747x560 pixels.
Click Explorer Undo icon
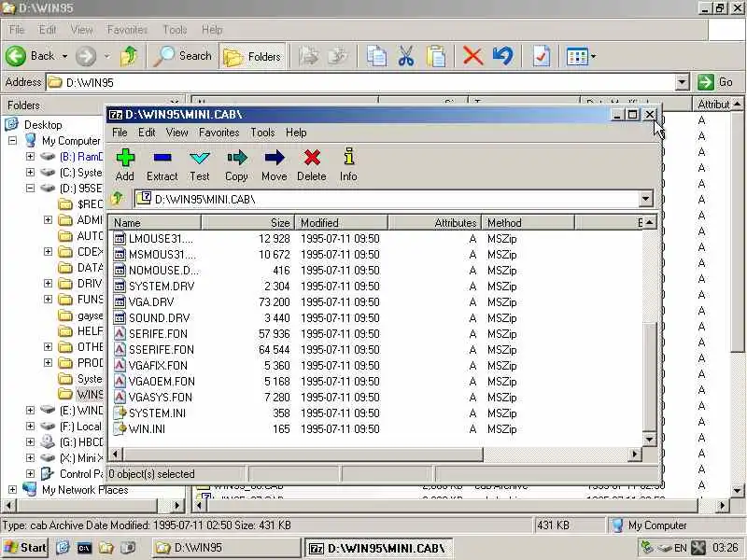(503, 56)
